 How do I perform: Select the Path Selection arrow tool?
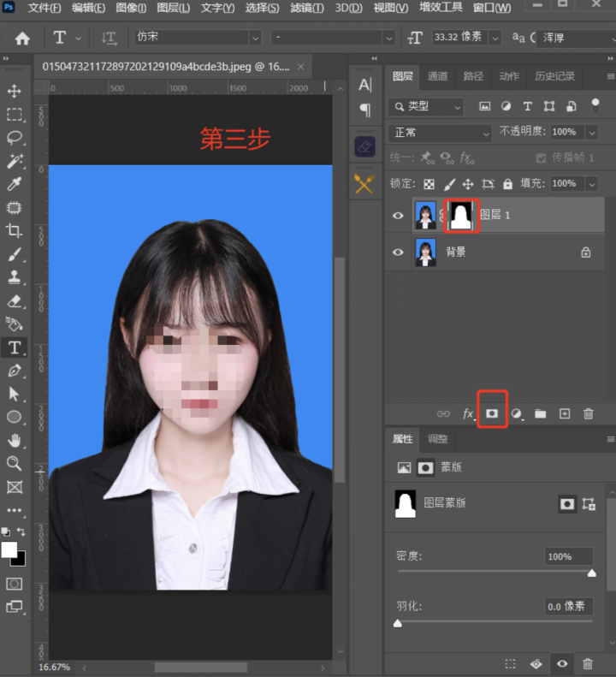pyautogui.click(x=15, y=394)
